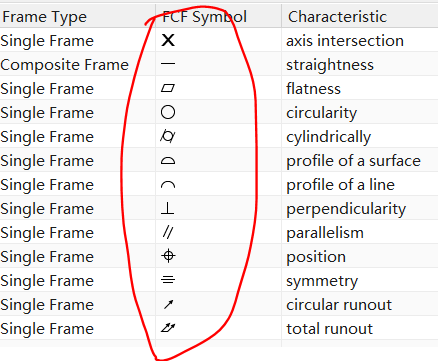Sort by the Frame Type column header

click(44, 17)
